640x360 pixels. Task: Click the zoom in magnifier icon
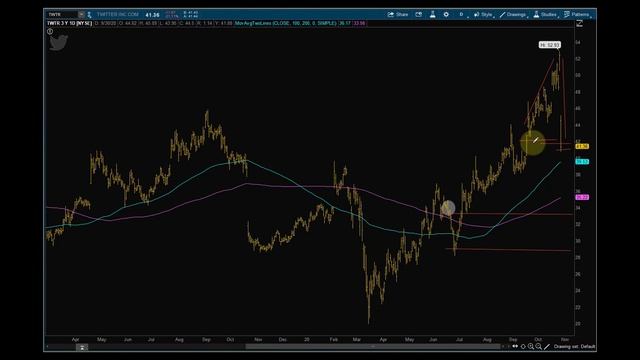pos(531,347)
